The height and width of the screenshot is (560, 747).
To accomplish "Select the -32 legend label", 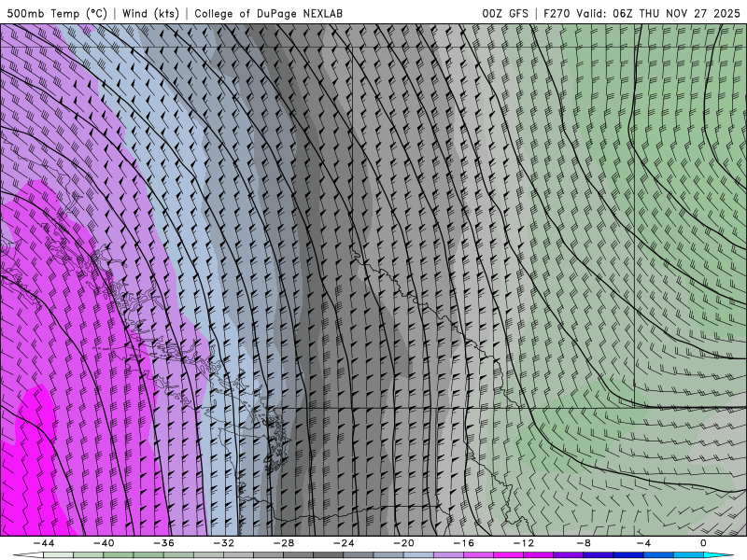I will 224,543.
